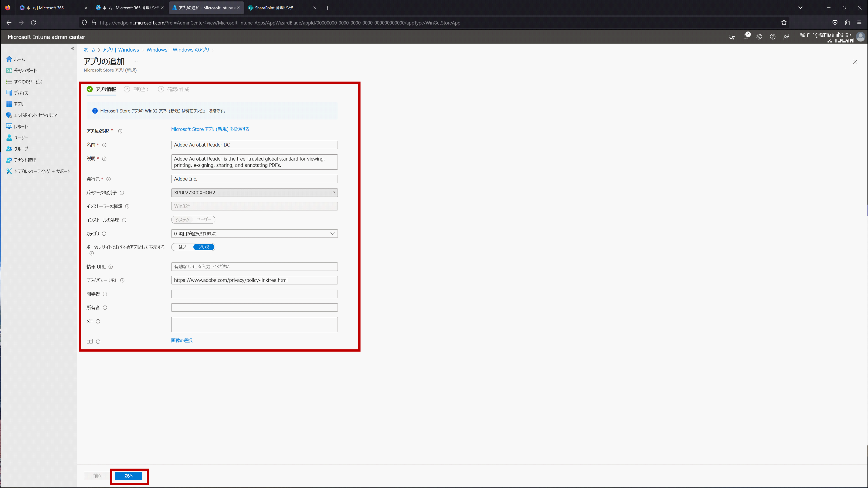Show info tooltip for カテゴリ

104,234
